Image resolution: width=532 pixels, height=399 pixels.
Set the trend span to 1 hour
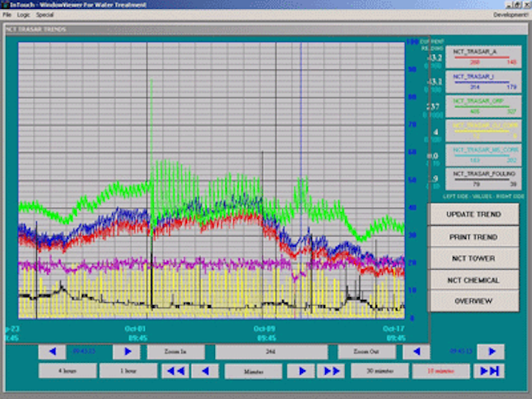129,371
